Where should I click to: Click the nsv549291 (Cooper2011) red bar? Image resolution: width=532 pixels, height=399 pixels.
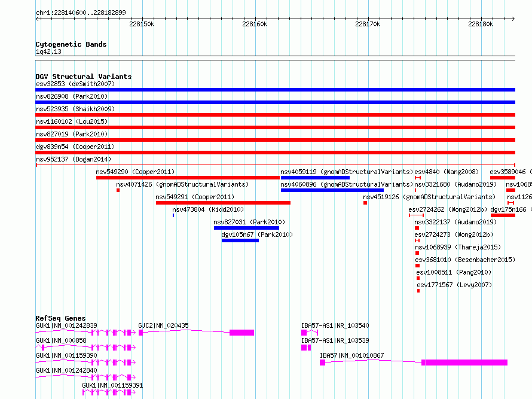click(223, 203)
